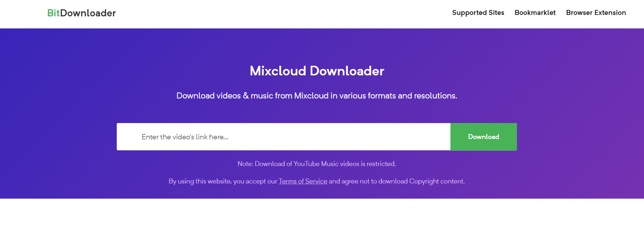644x235 pixels.
Task: Choose Bookmarklet in the top navigation
Action: [x=535, y=13]
